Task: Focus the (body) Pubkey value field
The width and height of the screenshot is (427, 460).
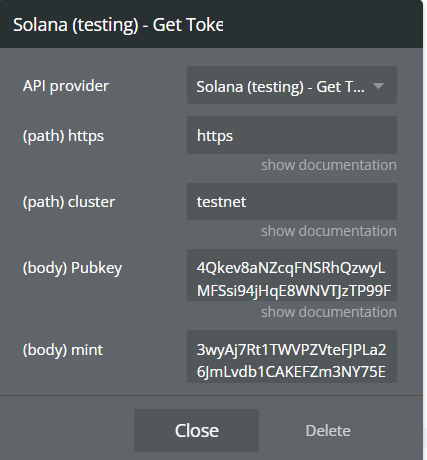Action: click(292, 275)
